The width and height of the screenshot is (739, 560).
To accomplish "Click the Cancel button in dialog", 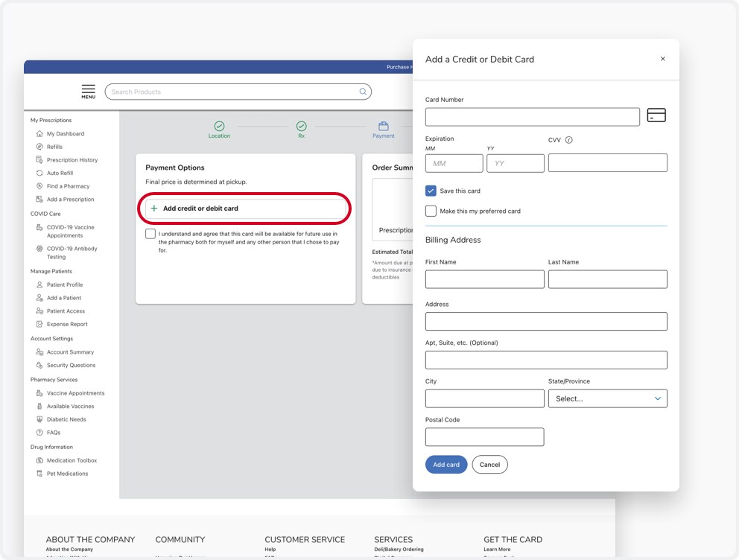I will point(489,465).
